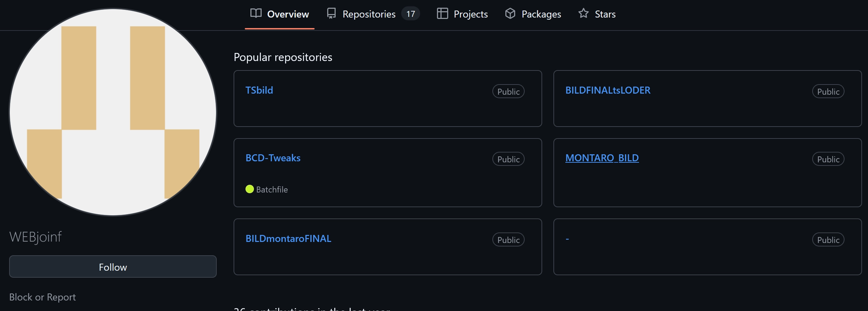Click the Repositories repo icon

pos(331,13)
